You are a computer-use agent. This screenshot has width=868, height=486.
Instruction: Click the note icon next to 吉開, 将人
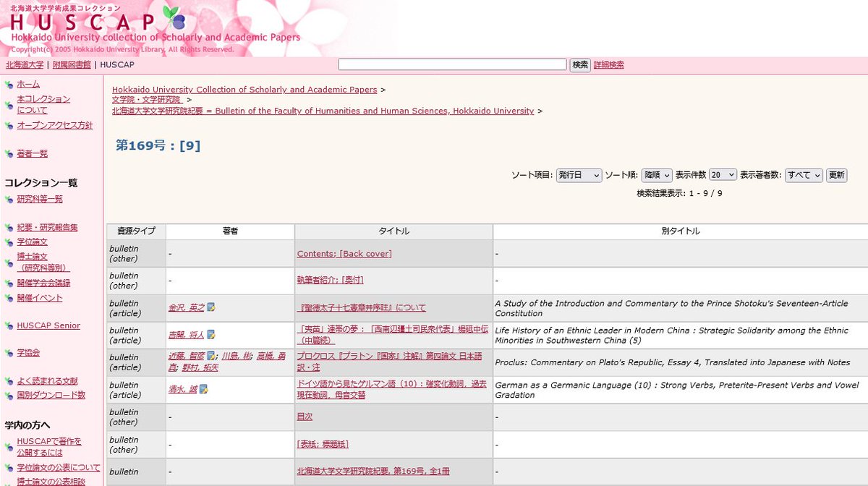point(210,335)
